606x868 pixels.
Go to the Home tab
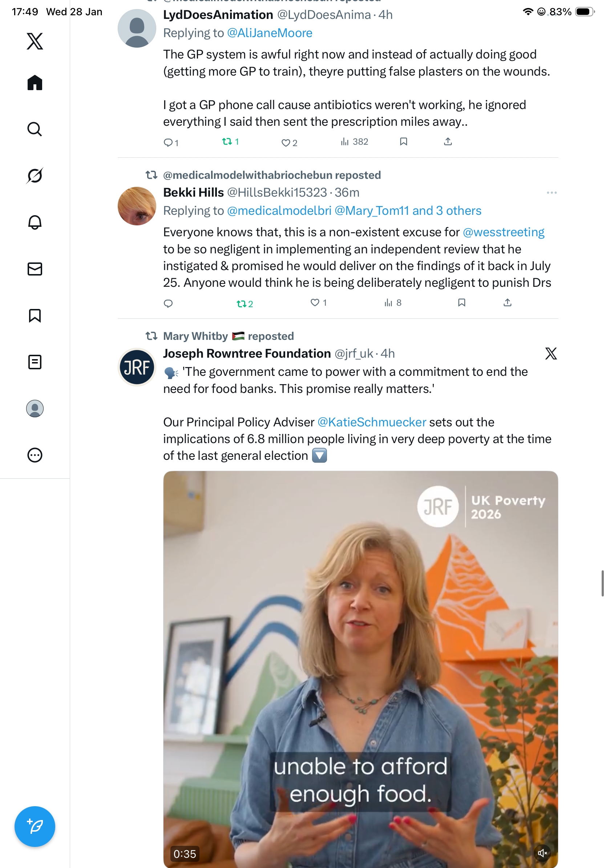[35, 83]
